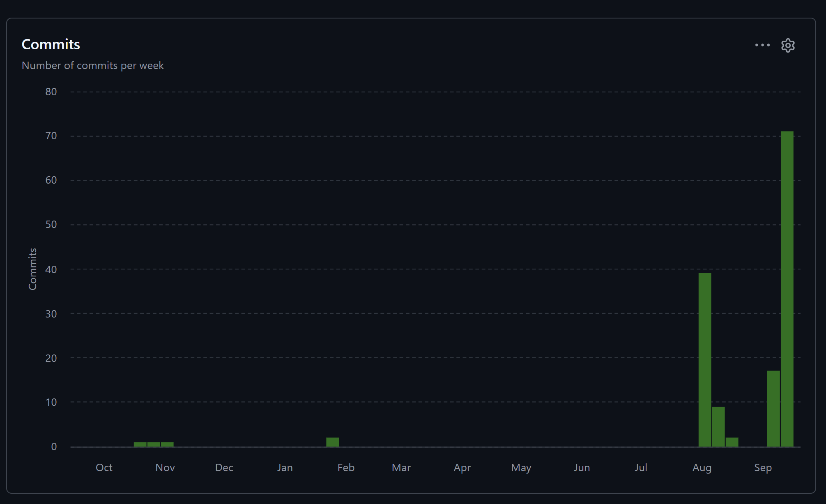
Task: Select the tall early August bar near 39
Action: coord(705,360)
